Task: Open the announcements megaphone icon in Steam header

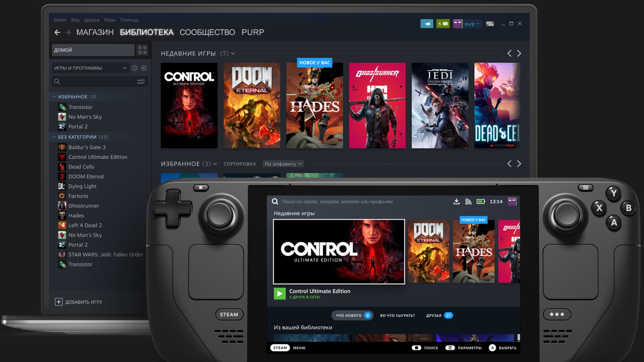Action: click(x=427, y=24)
